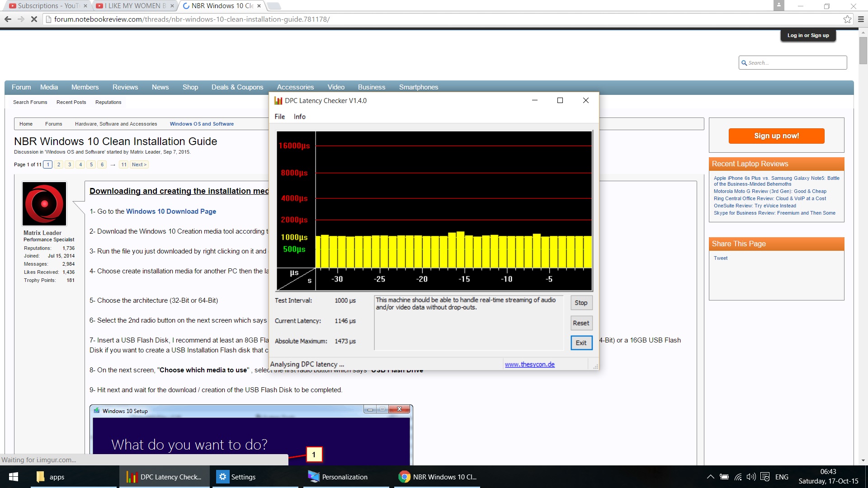Click the taskbar clock and date
This screenshot has height=488, width=868.
(828, 477)
